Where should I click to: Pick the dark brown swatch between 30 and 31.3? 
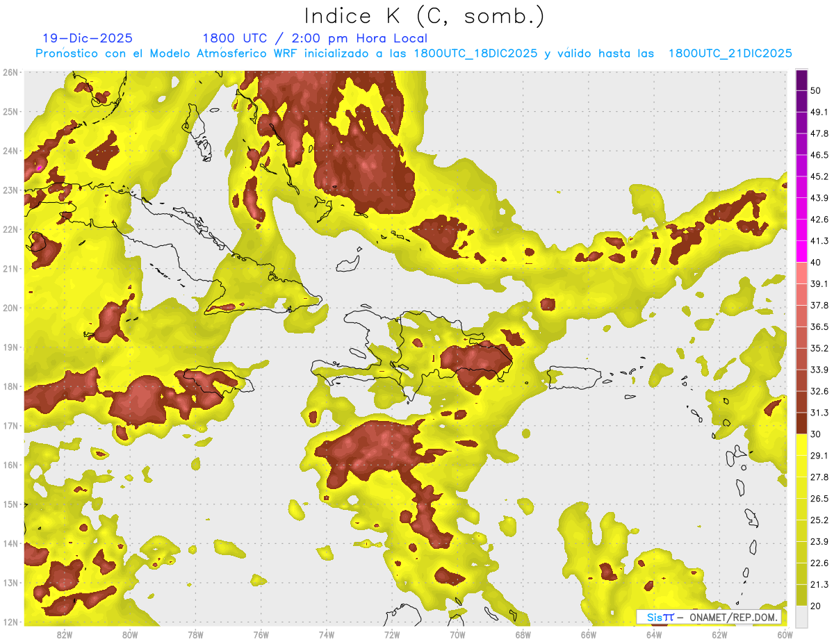801,424
